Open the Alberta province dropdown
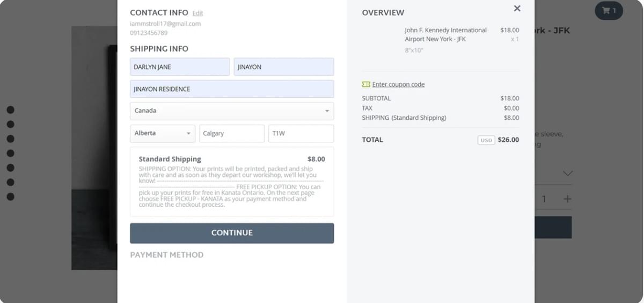This screenshot has height=303, width=644. click(162, 133)
